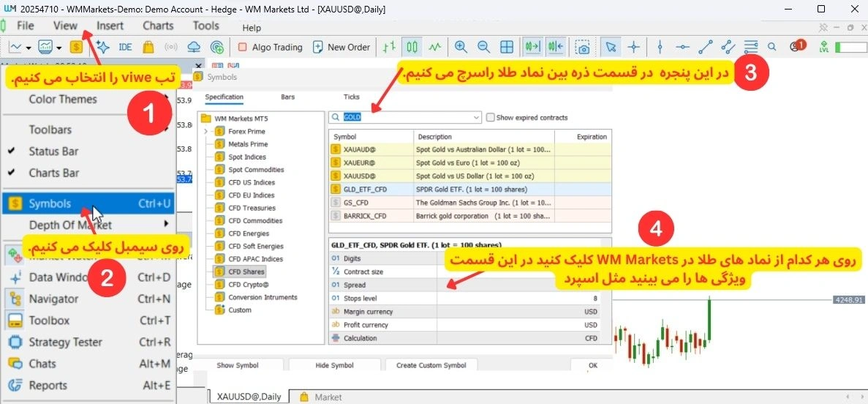Screen dimensions: 868x404
Task: Toggle chart auto-scroll icon
Action: pos(533,47)
